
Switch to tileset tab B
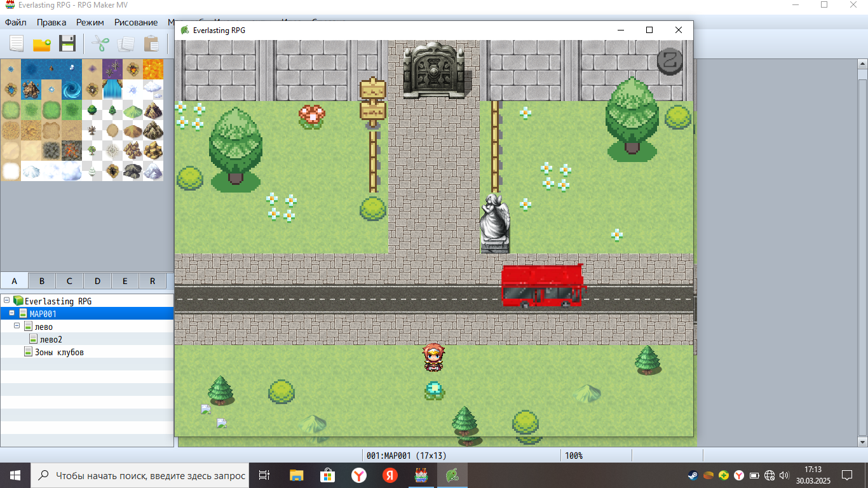[x=42, y=281]
